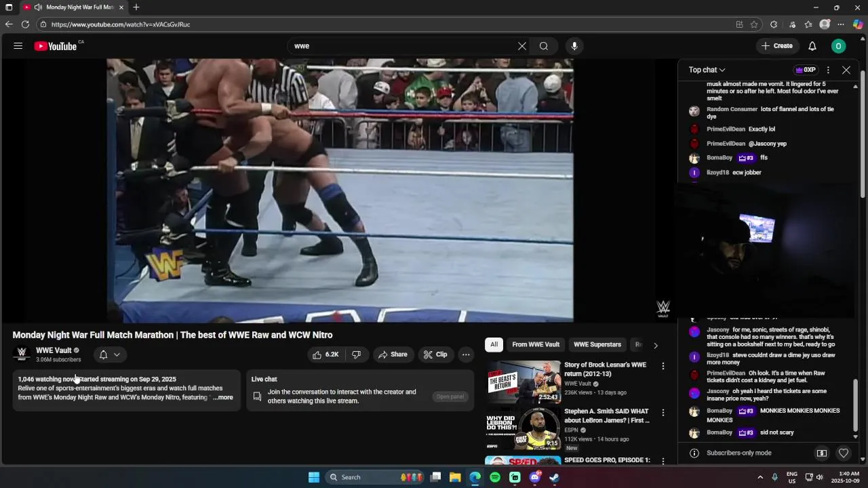This screenshot has height=488, width=868.
Task: Open Windows Start menu
Action: (314, 477)
